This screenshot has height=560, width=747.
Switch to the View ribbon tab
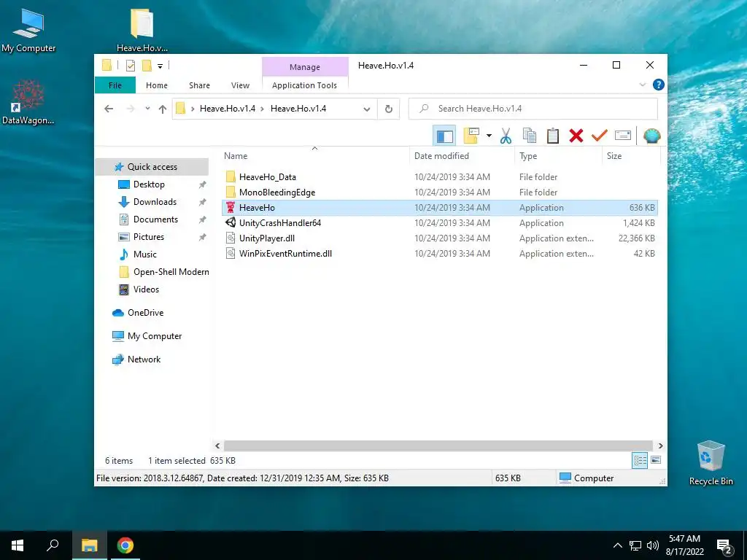coord(240,85)
